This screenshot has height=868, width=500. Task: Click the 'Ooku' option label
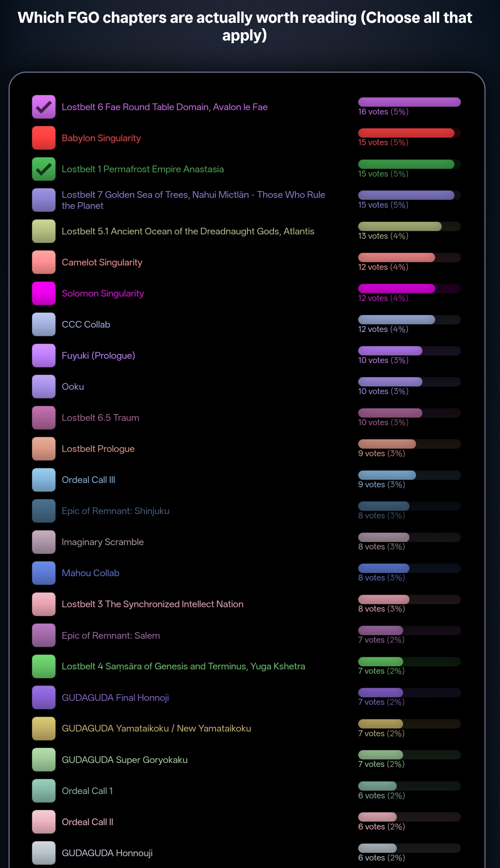[x=73, y=387]
